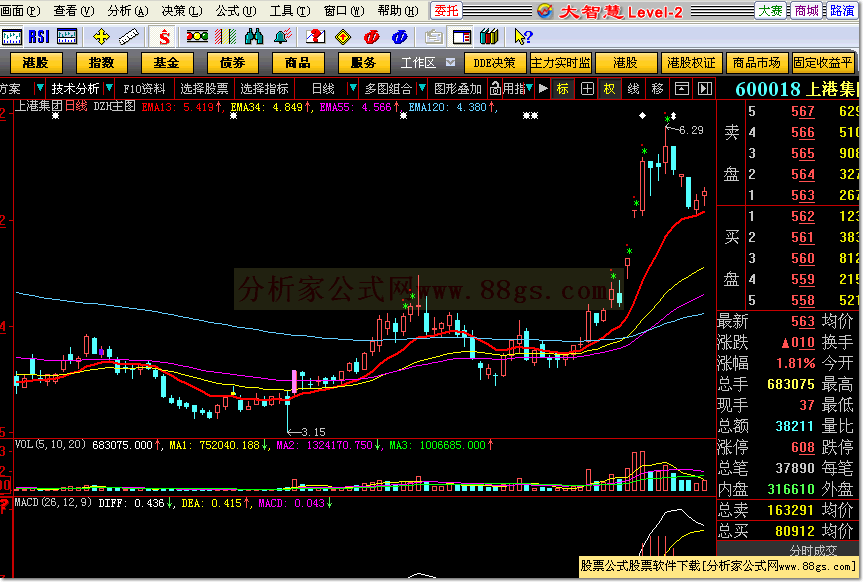This screenshot has width=866, height=584.
Task: Click the white diamond info marker
Action: 642,115
